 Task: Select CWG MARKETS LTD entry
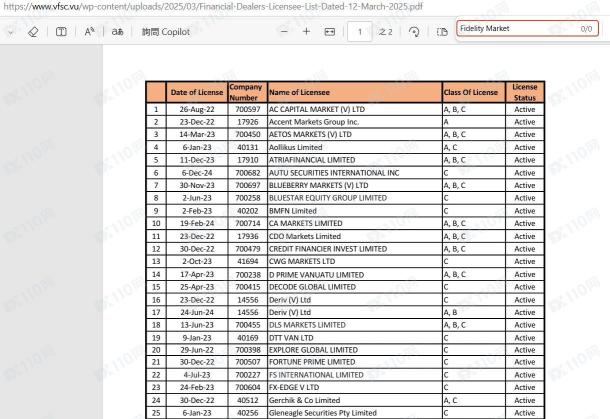302,261
